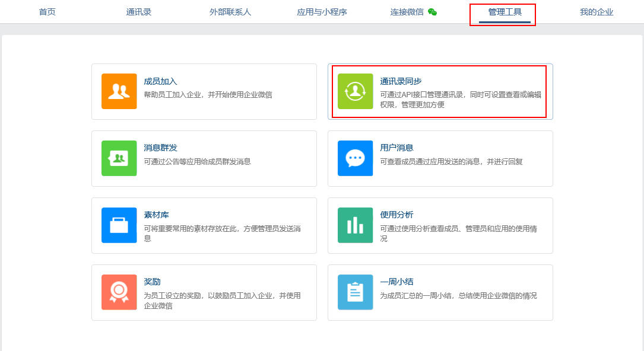Click the blue 素材库 briefcase icon
644x351 pixels.
[119, 225]
